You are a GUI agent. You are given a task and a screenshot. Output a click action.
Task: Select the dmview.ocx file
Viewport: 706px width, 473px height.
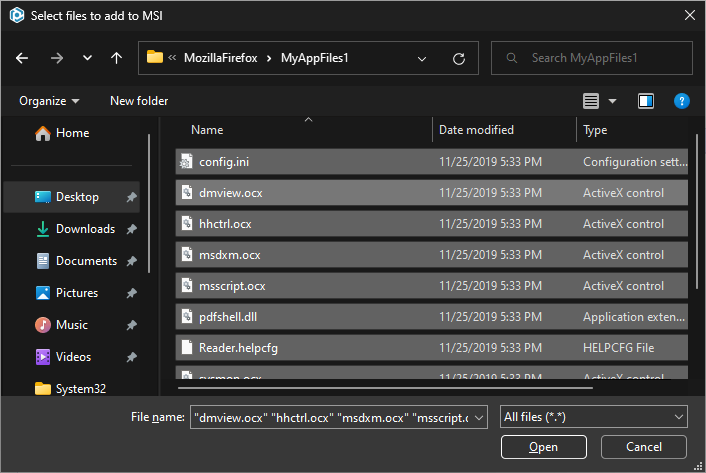(431, 193)
